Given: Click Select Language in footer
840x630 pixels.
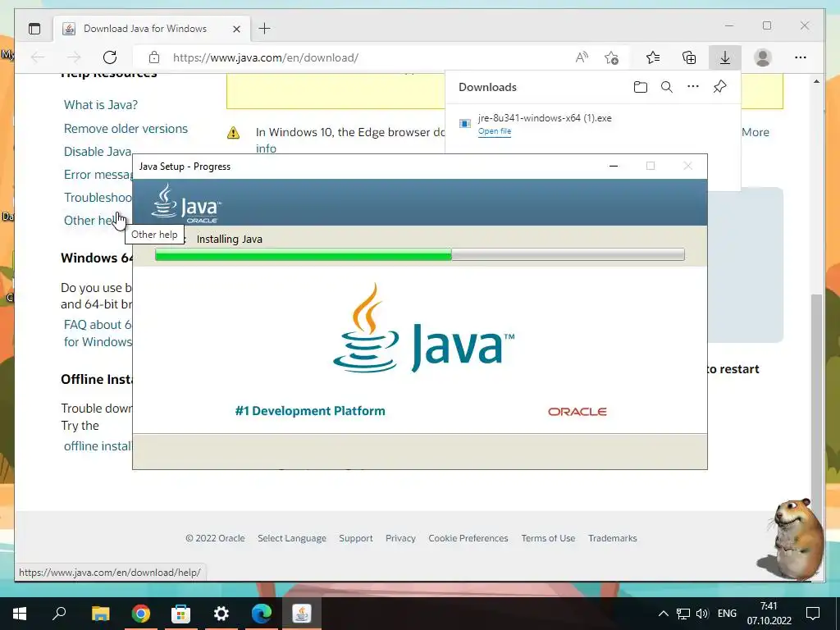Looking at the screenshot, I should [x=292, y=538].
